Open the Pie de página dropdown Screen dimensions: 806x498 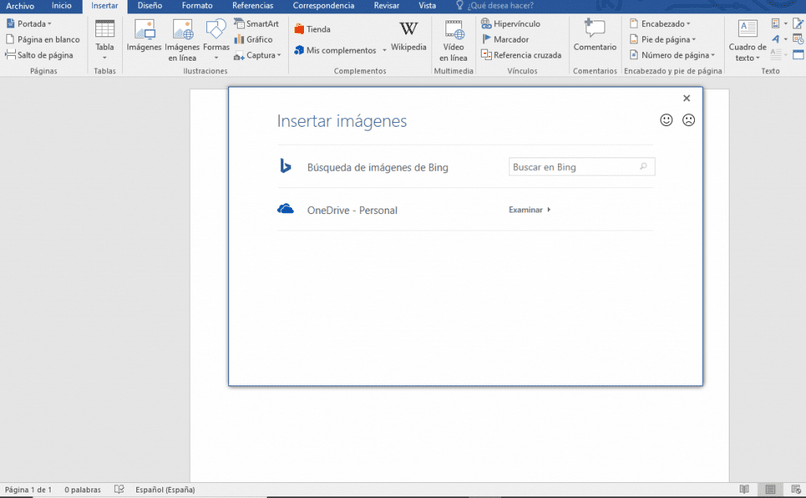tap(663, 40)
